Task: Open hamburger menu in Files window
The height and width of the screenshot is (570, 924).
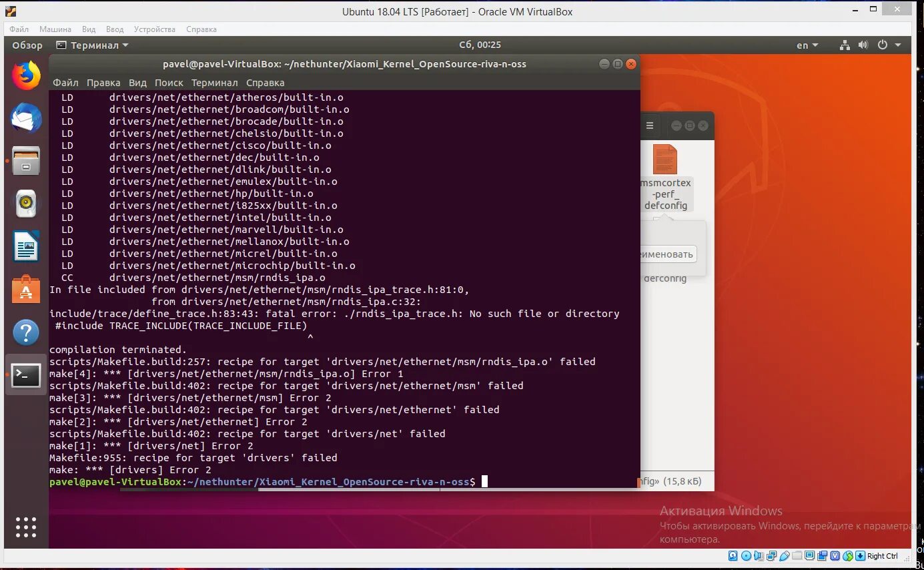Action: coord(650,125)
